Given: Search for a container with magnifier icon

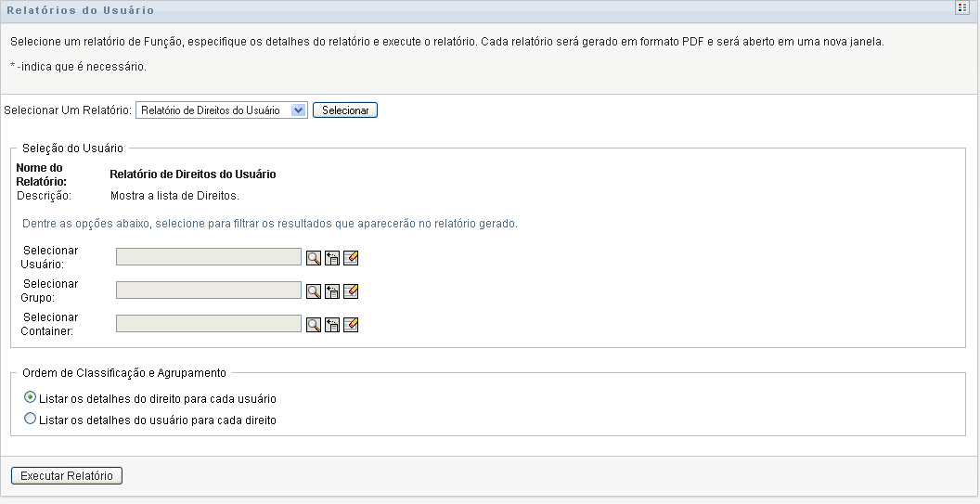Looking at the screenshot, I should tap(314, 325).
